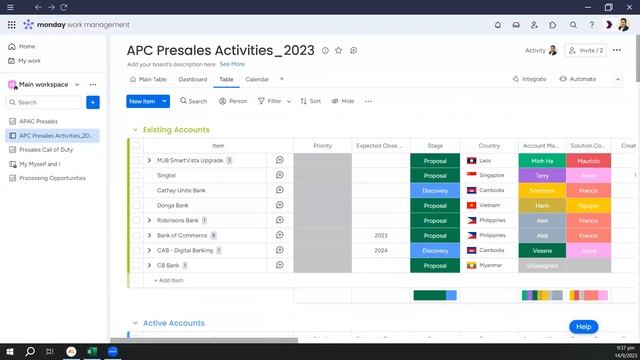Viewport: 640px width, 360px height.
Task: Click the search magnifier in top bar
Action: tap(573, 25)
